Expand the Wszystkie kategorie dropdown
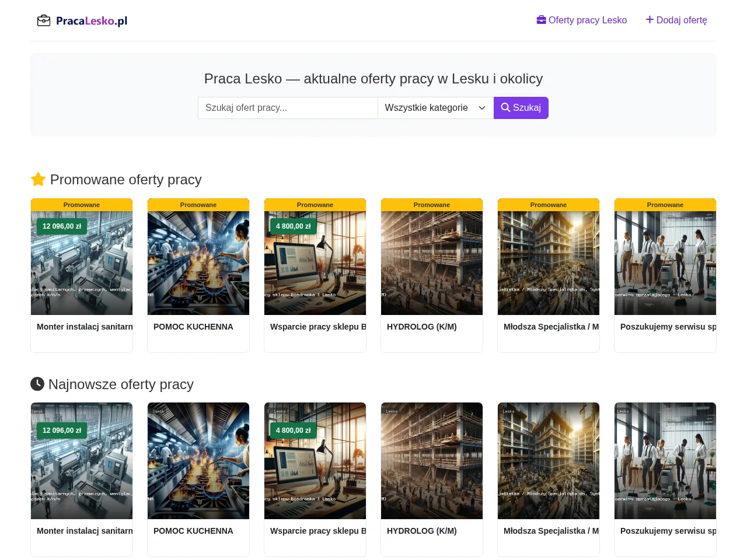The image size is (747, 560). point(435,108)
